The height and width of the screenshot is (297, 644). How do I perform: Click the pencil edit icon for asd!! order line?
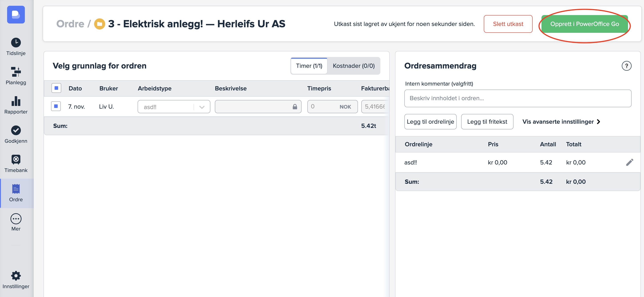[x=629, y=162]
